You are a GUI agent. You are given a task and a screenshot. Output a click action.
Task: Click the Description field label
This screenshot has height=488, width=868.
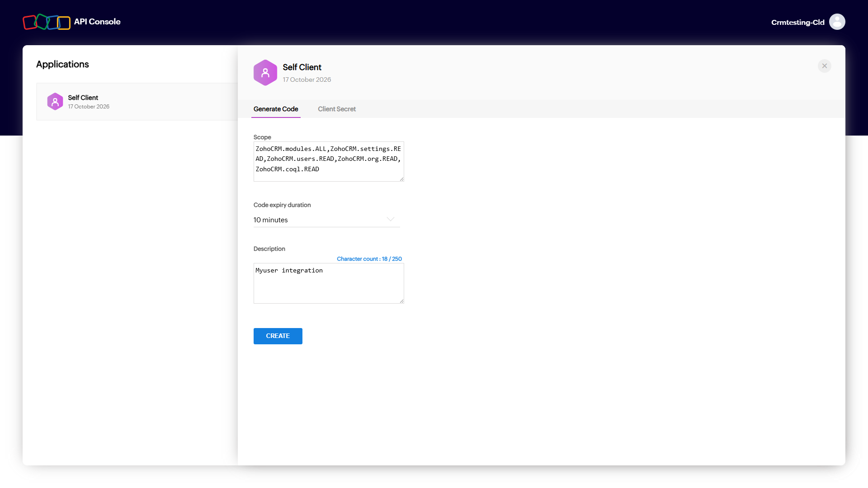[x=269, y=249]
